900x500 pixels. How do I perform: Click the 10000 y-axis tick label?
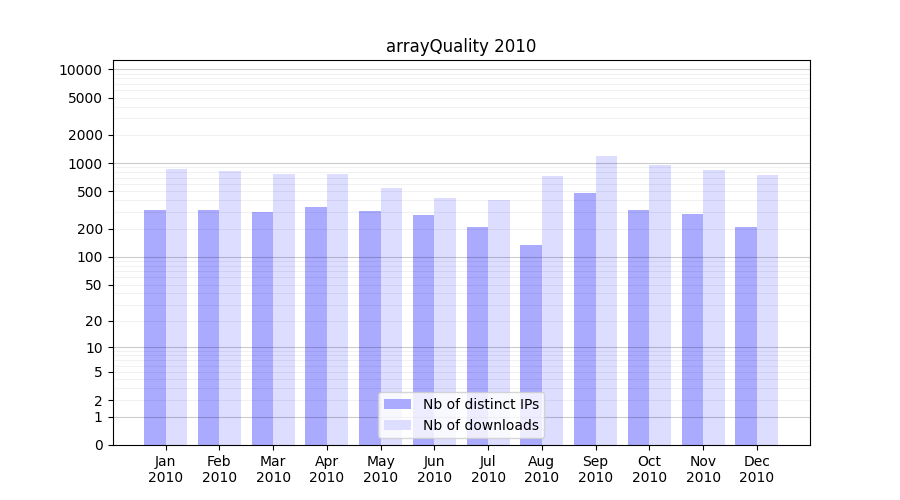click(x=80, y=70)
